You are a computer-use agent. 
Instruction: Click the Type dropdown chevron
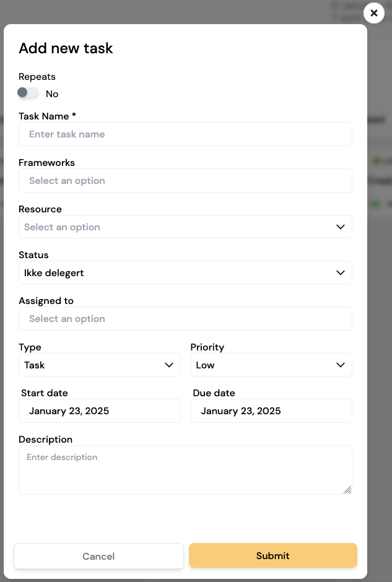pyautogui.click(x=169, y=365)
